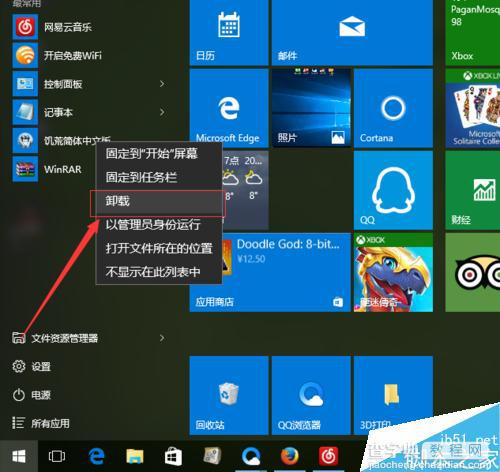The height and width of the screenshot is (472, 500).
Task: Open the Xbox dragon game tile
Action: click(393, 272)
